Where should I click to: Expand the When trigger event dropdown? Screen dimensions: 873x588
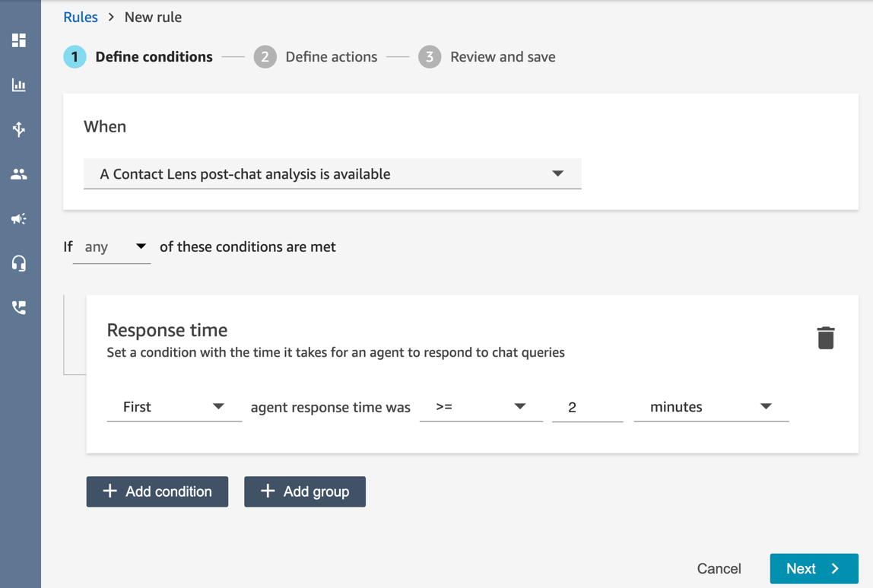pyautogui.click(x=332, y=174)
